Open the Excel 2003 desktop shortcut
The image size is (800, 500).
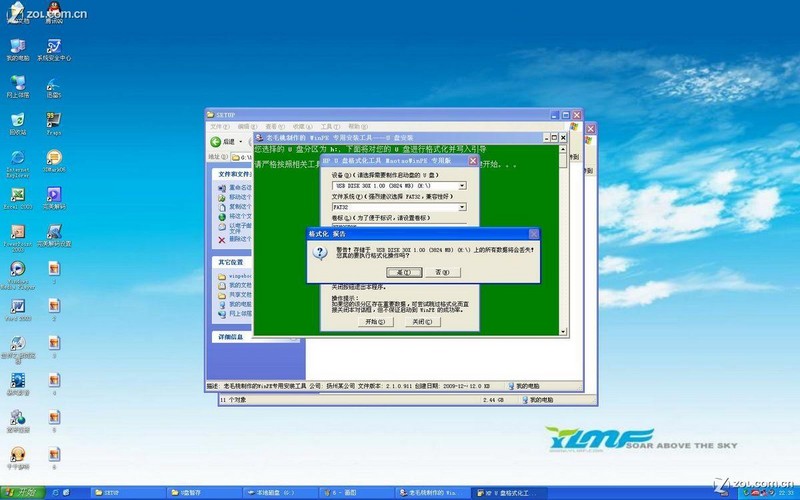tap(17, 198)
